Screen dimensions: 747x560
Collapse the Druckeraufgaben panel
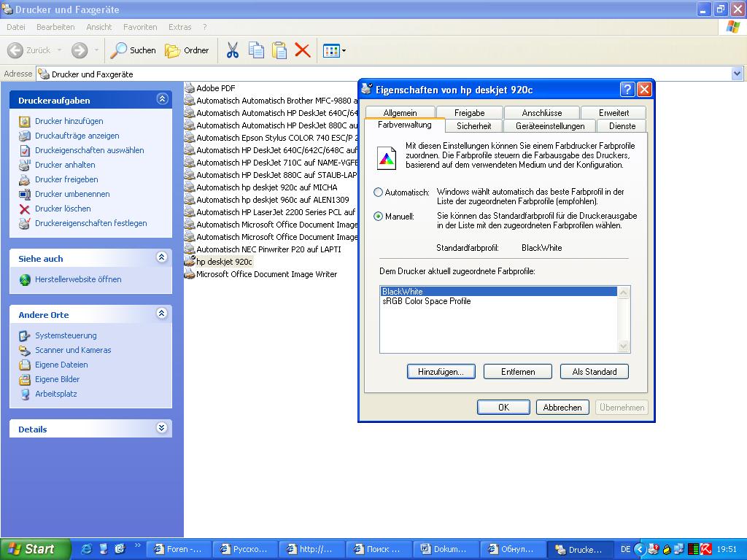162,100
